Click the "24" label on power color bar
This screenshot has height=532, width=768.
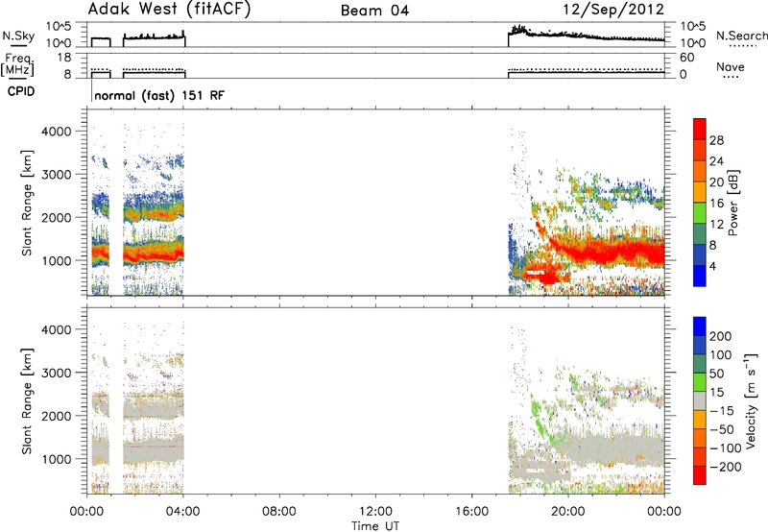(x=716, y=161)
